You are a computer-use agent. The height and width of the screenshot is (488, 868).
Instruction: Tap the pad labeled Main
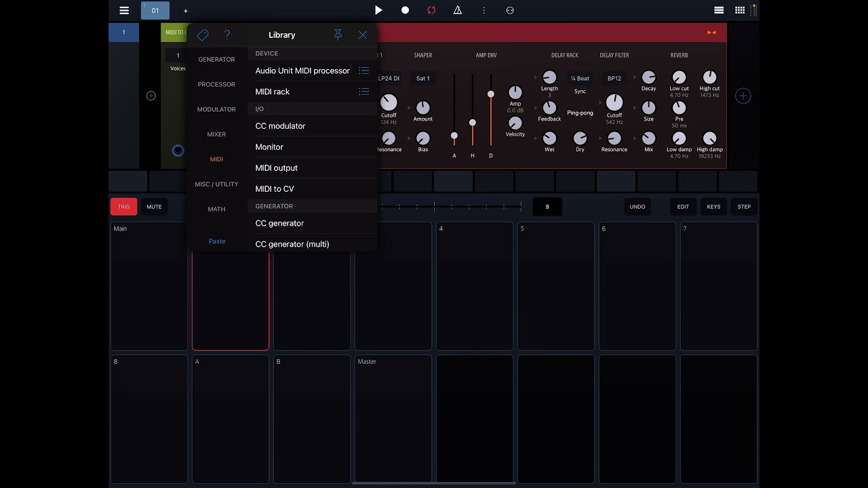pyautogui.click(x=149, y=286)
